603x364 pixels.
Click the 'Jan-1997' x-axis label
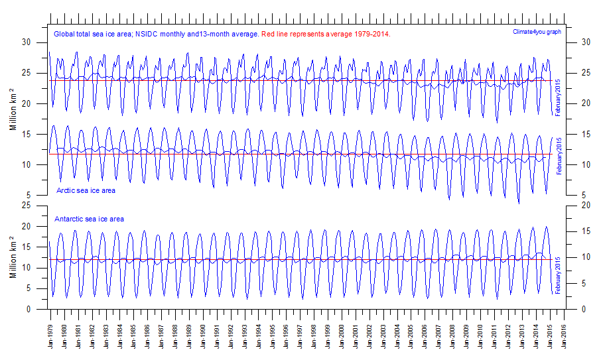pyautogui.click(x=300, y=337)
